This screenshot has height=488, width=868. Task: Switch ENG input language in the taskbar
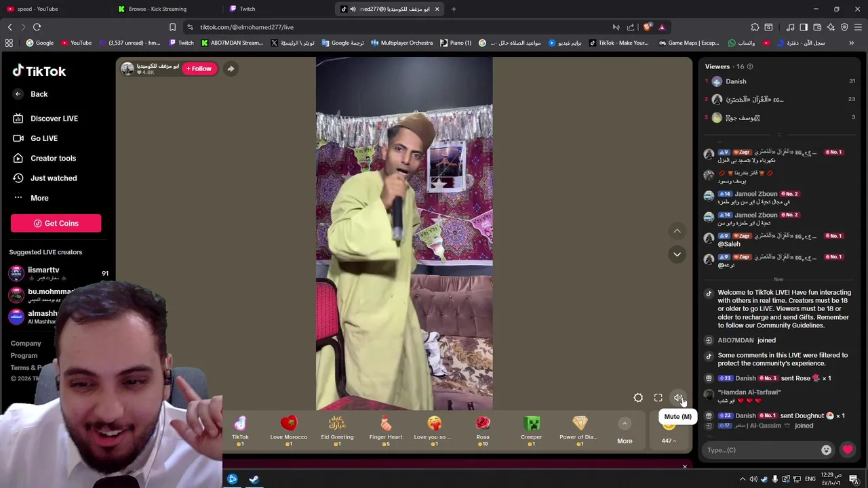click(810, 479)
